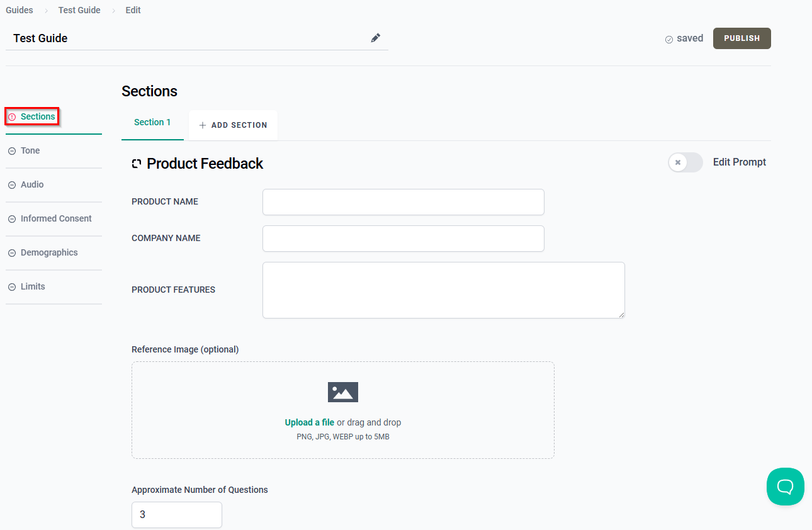This screenshot has height=530, width=812.
Task: Click the Approximate Number of Questions field
Action: click(177, 515)
